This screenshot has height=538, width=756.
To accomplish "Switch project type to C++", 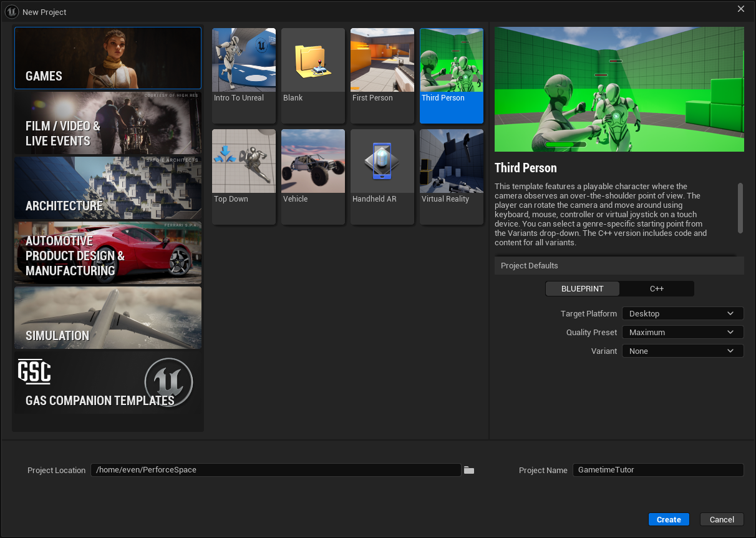I will tap(657, 288).
